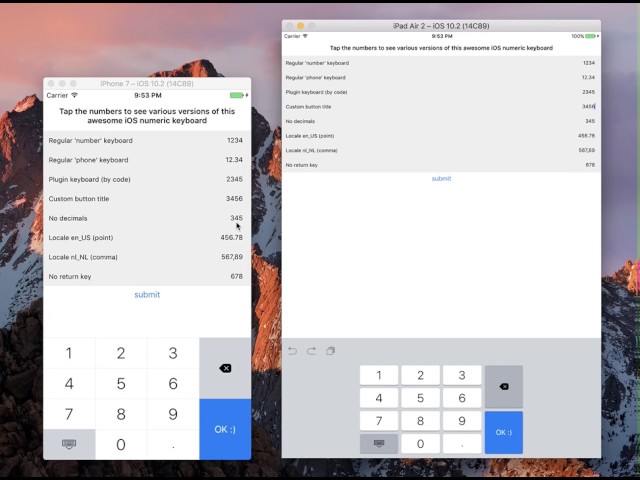Tap key 4 on iPad keyboard
The image size is (640, 480).
379,398
